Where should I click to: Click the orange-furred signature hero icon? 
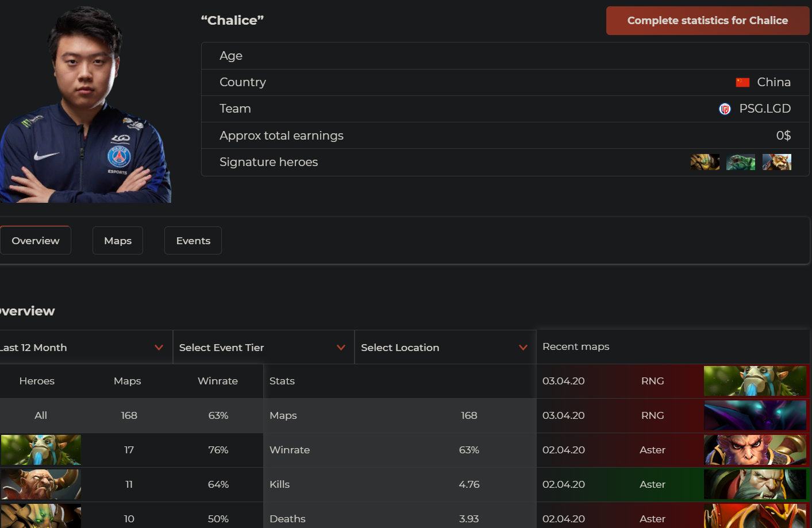coord(776,162)
